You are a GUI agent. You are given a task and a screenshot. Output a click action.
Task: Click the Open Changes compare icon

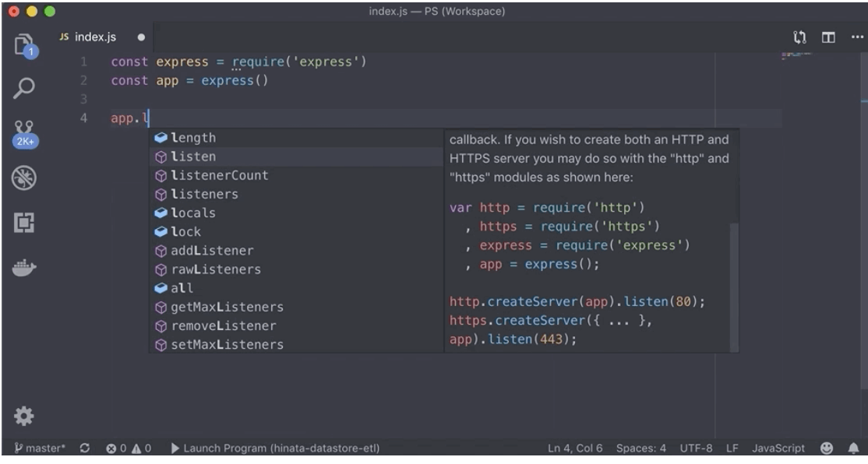[x=799, y=37]
